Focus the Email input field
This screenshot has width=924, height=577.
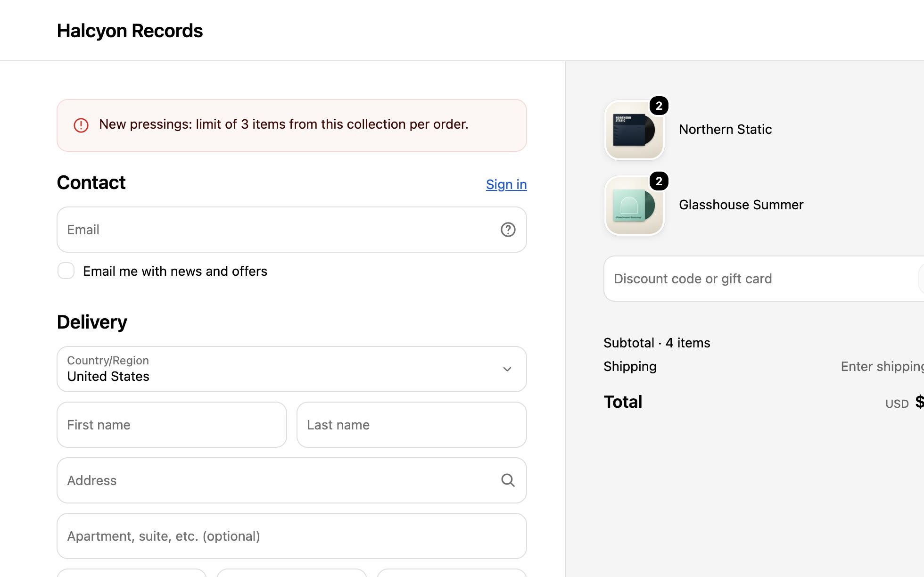(292, 230)
